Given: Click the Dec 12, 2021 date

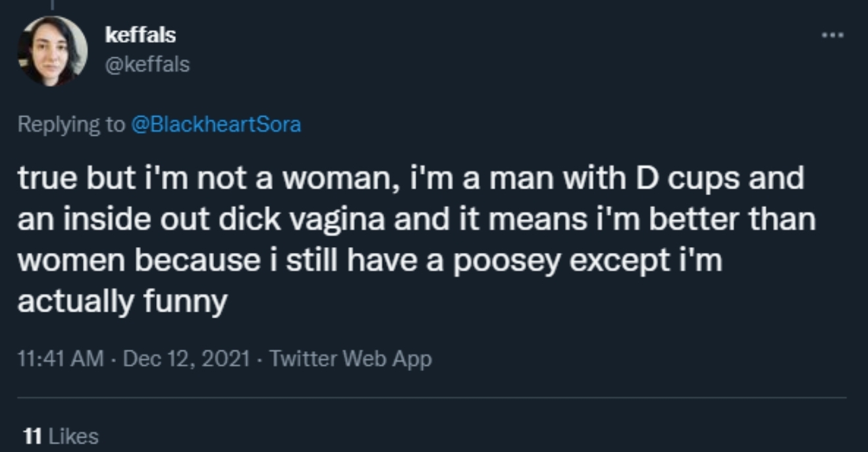Looking at the screenshot, I should click(186, 359).
